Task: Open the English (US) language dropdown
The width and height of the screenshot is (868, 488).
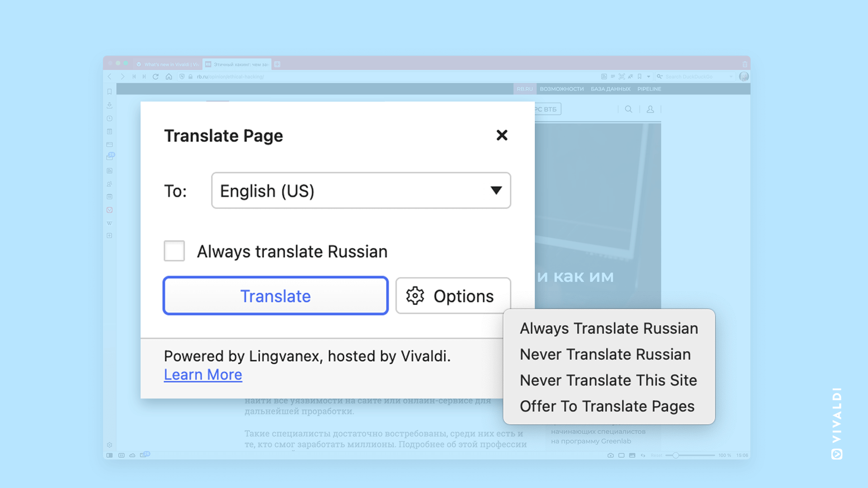Action: click(360, 191)
